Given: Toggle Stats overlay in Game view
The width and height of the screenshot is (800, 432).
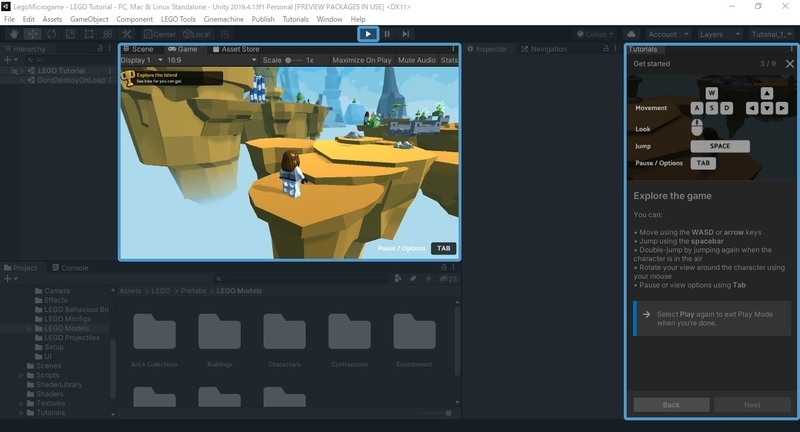Looking at the screenshot, I should pos(449,60).
